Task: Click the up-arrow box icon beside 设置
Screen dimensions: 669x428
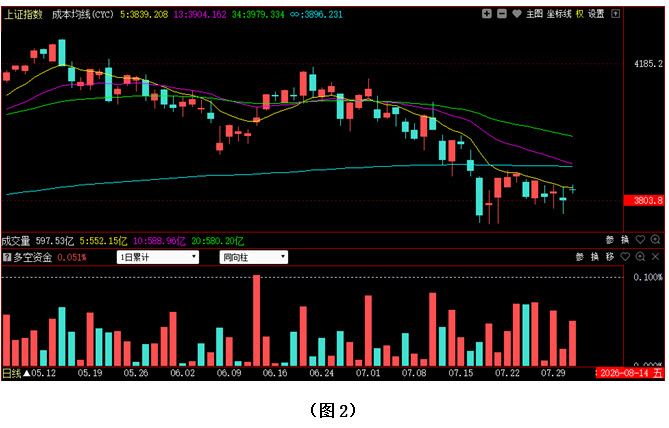Action: 615,14
